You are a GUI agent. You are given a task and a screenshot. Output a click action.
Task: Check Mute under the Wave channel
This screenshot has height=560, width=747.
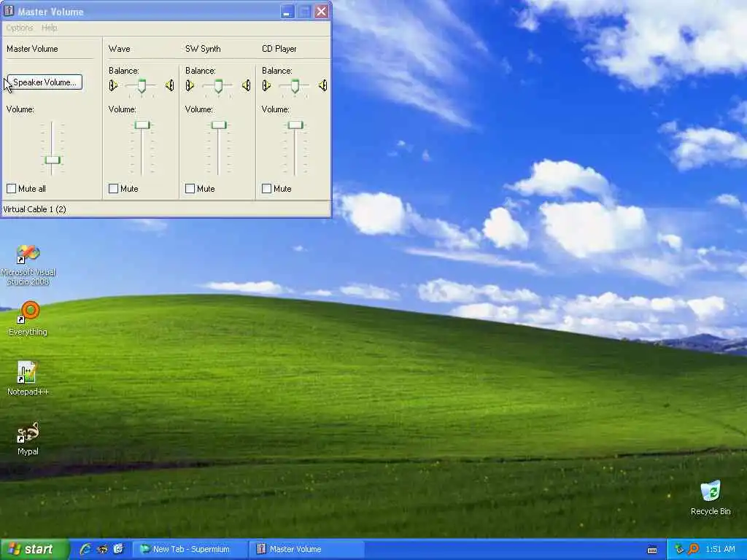tap(113, 189)
